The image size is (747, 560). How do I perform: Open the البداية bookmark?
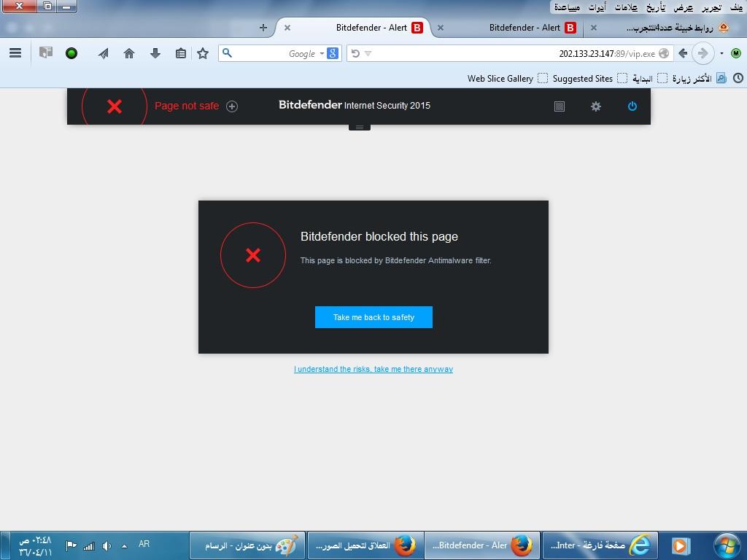click(649, 78)
